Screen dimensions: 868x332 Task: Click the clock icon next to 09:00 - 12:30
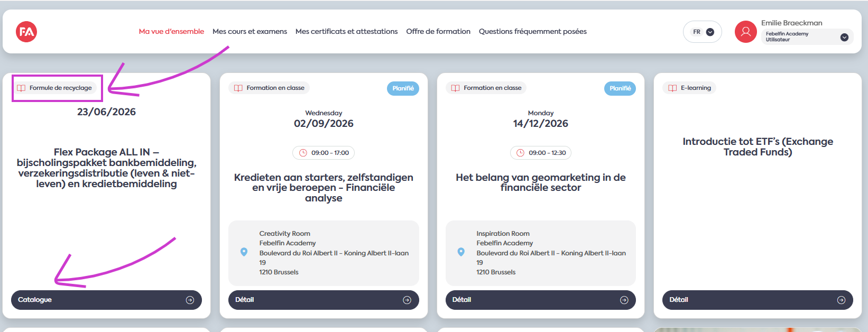coord(520,153)
